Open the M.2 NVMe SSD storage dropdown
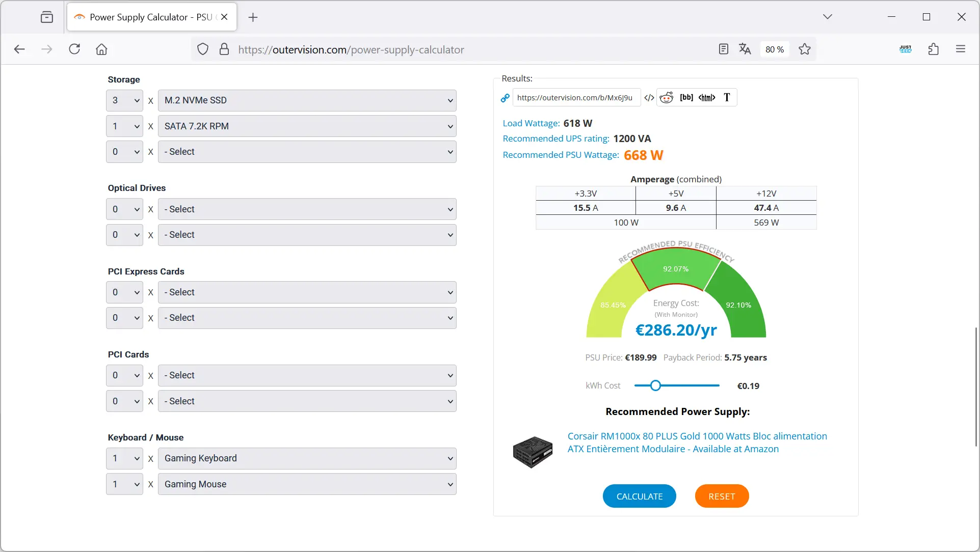Image resolution: width=980 pixels, height=552 pixels. (x=307, y=100)
